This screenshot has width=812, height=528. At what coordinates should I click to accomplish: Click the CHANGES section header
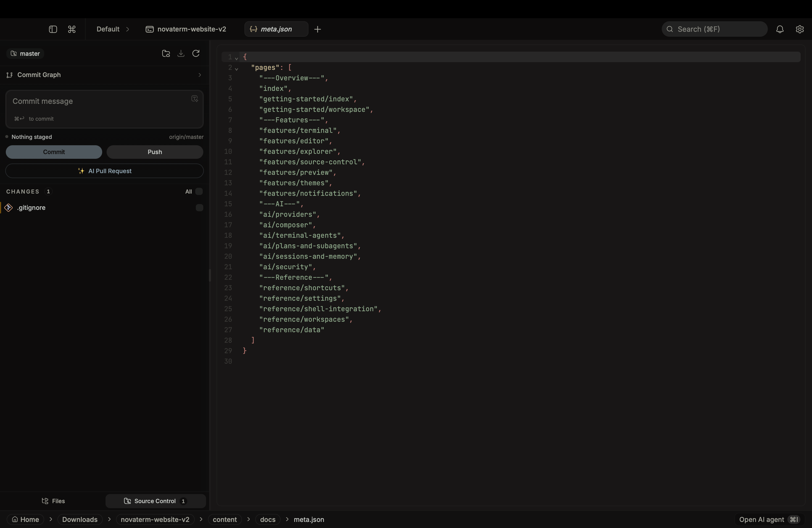(x=23, y=192)
